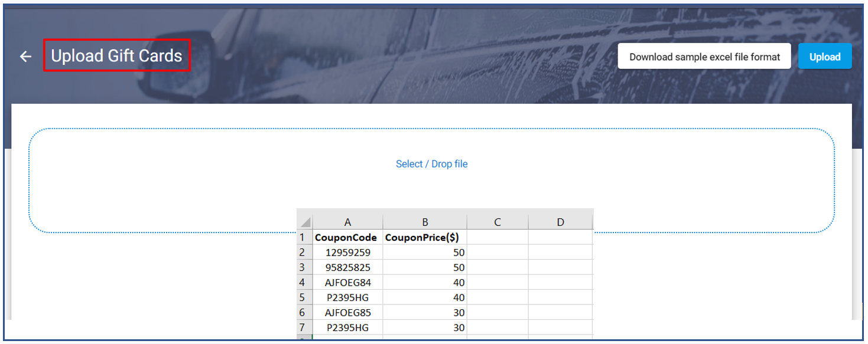Click the CouponPrice($) header cell

pyautogui.click(x=422, y=238)
